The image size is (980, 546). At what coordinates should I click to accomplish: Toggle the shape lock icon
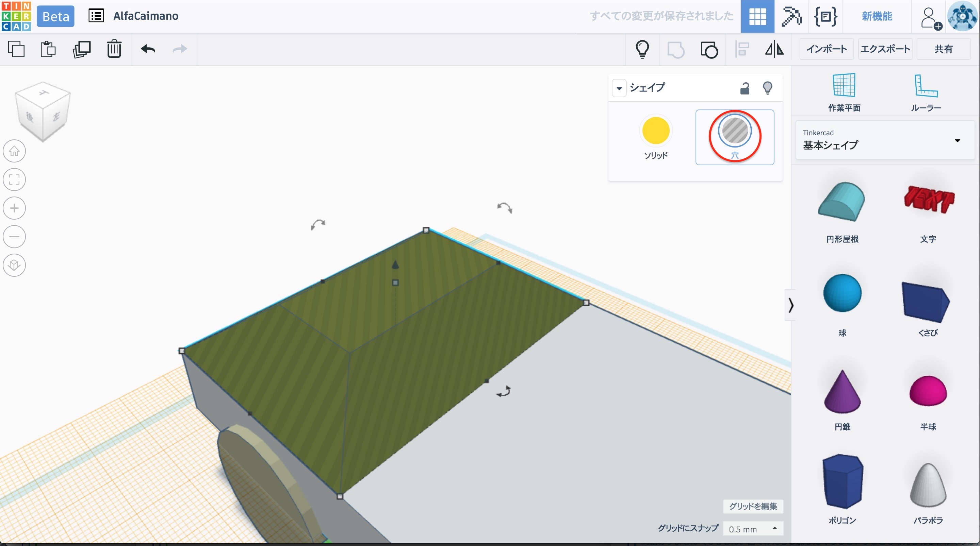(745, 88)
